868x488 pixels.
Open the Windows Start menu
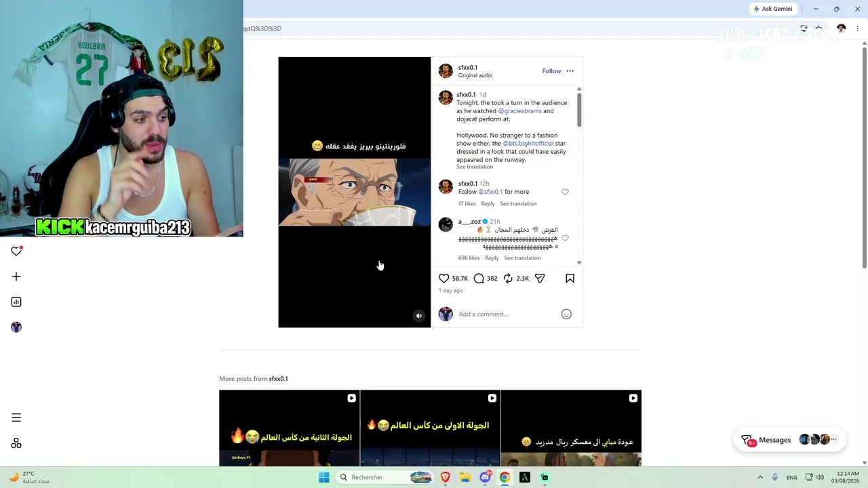pos(324,477)
